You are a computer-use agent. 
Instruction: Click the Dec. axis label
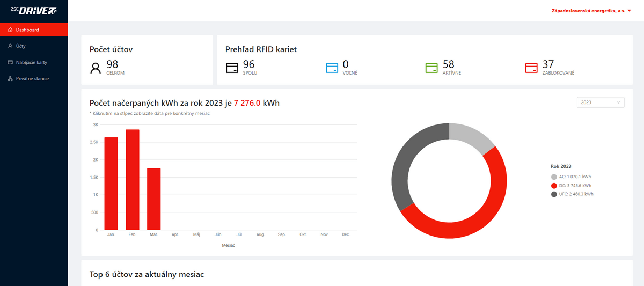[346, 235]
